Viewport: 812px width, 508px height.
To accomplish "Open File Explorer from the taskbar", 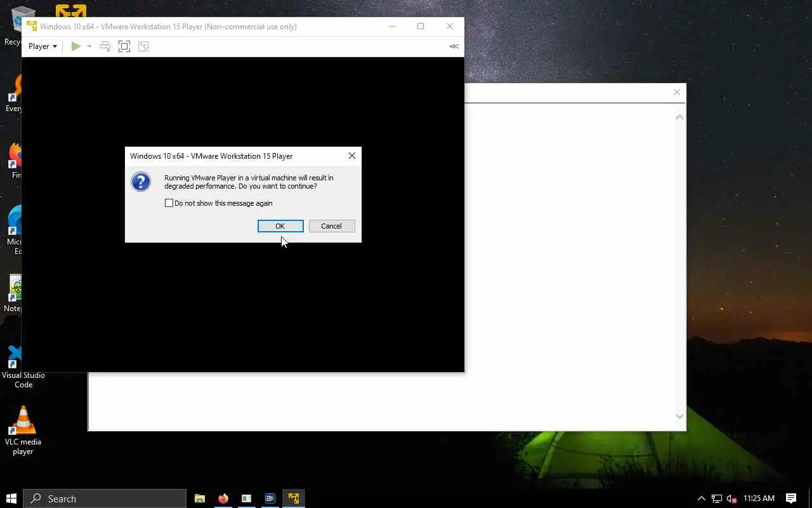I will click(x=200, y=498).
